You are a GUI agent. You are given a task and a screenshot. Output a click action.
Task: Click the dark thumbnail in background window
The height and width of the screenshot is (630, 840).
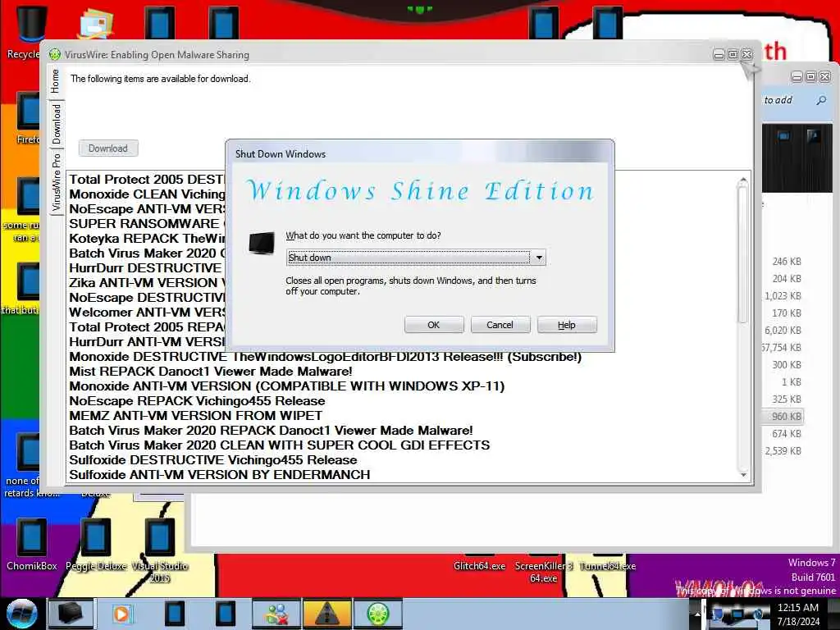point(797,158)
